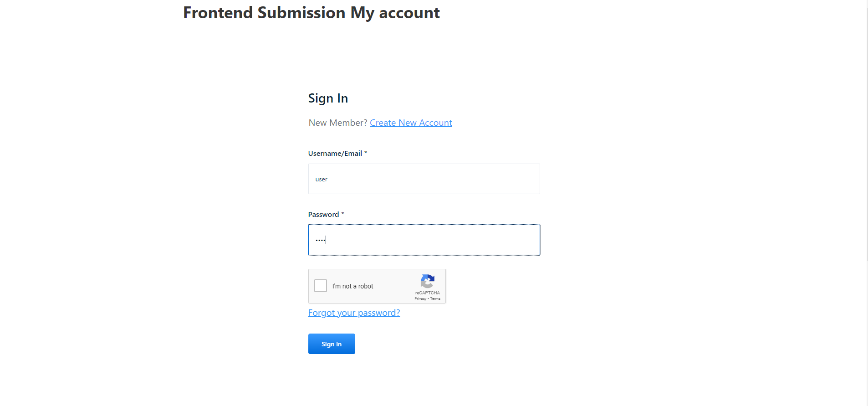Place cursor in the Password field
Screen dimensions: 868x406
[x=424, y=240]
